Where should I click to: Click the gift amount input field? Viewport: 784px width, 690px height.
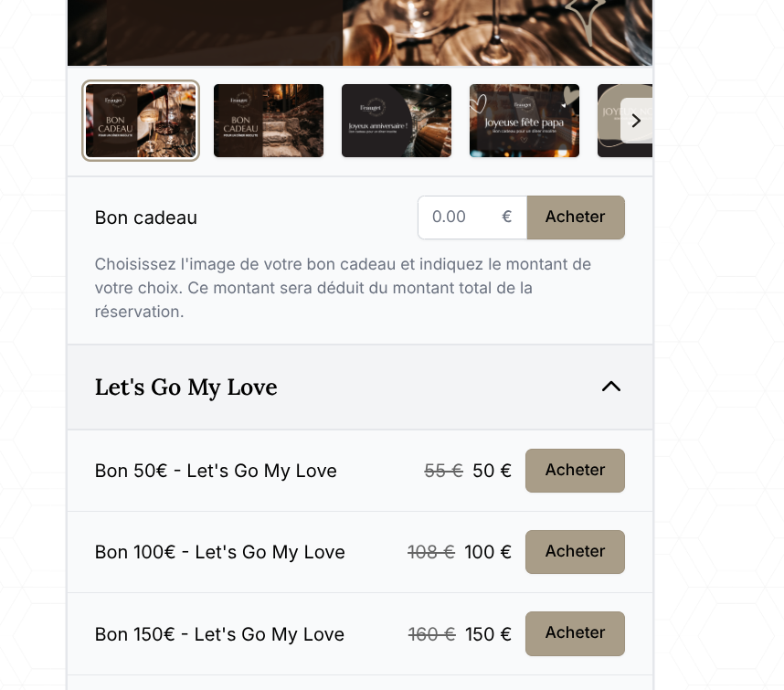point(461,218)
